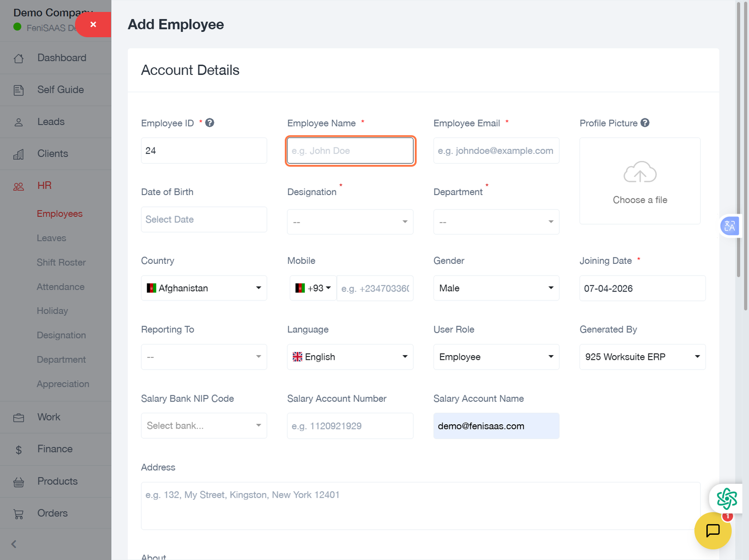Viewport: 749px width, 560px height.
Task: Open the Finance sidebar menu
Action: click(55, 449)
